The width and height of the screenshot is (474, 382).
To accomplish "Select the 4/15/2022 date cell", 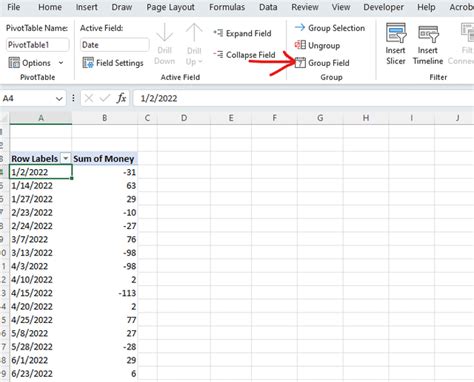I will [x=41, y=293].
